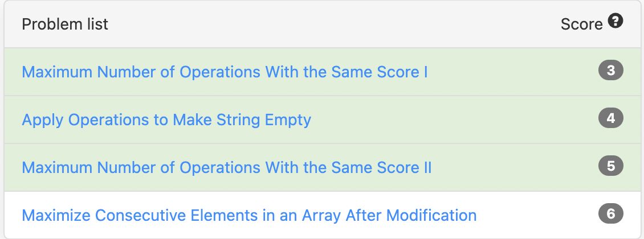Click the score badge showing 5
644x239 pixels.
611,166
